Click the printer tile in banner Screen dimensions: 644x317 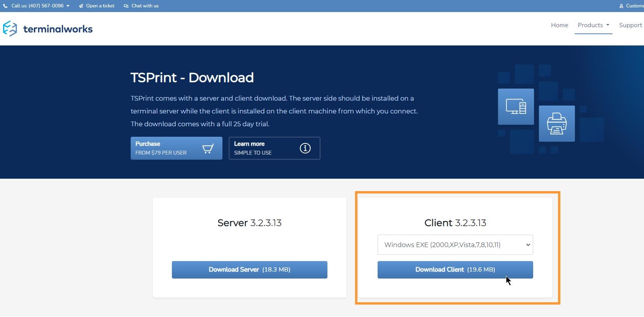557,124
